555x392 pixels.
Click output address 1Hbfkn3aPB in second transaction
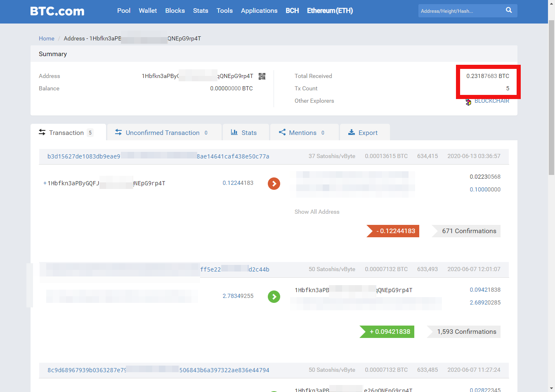(x=354, y=290)
